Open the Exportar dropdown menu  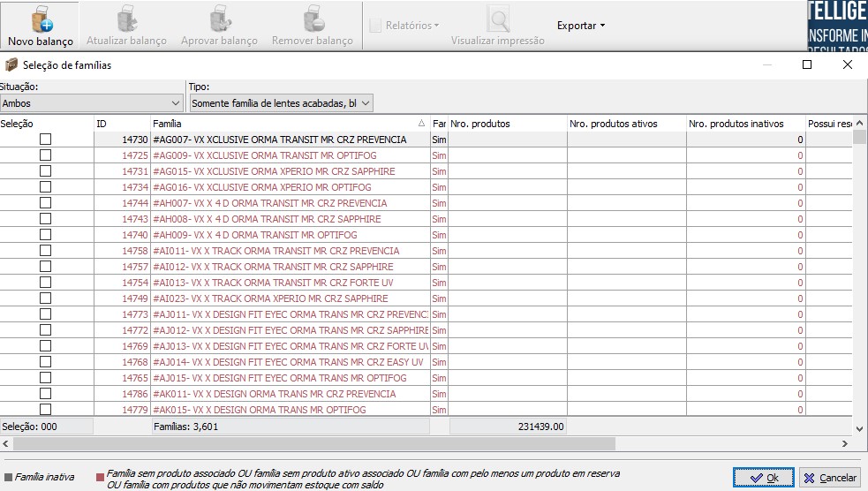click(581, 26)
